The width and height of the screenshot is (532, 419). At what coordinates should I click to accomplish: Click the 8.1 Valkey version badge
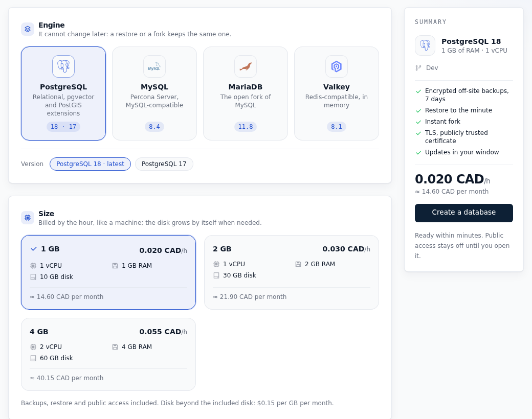336,127
